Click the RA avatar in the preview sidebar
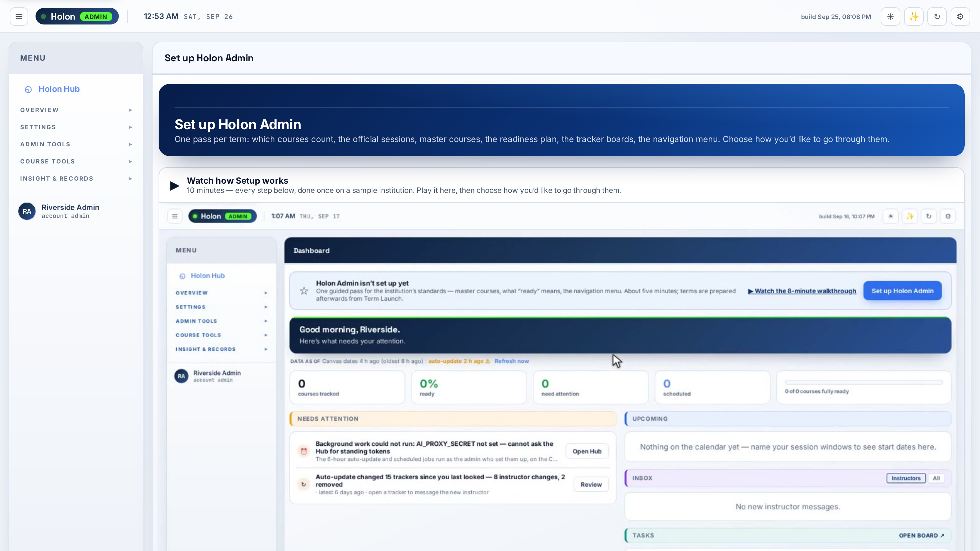The image size is (980, 551). click(x=181, y=376)
